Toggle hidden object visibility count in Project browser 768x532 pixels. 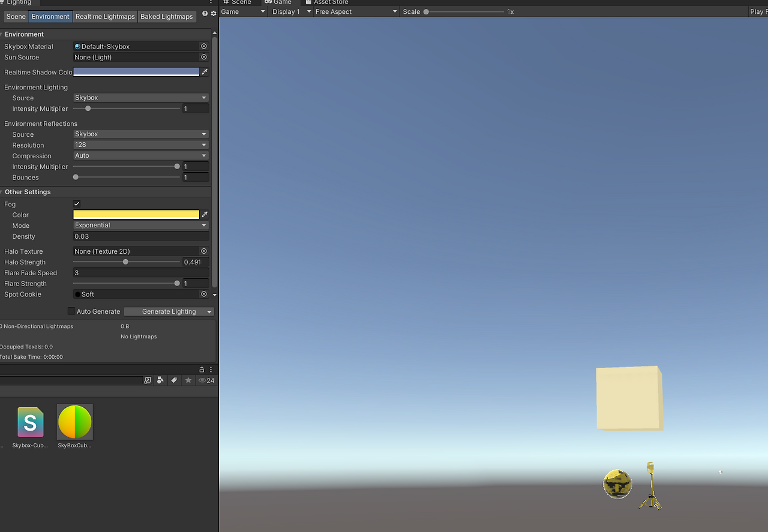pos(206,380)
